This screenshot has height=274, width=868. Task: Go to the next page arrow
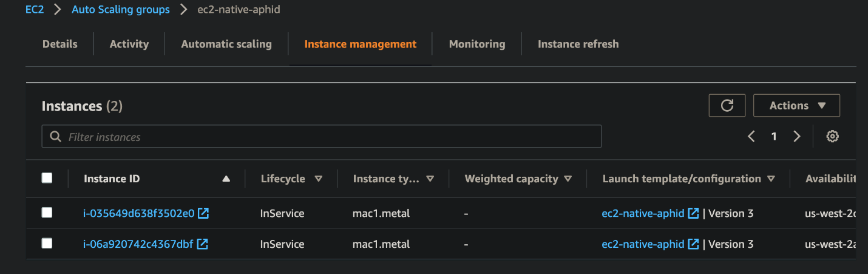[x=797, y=137]
